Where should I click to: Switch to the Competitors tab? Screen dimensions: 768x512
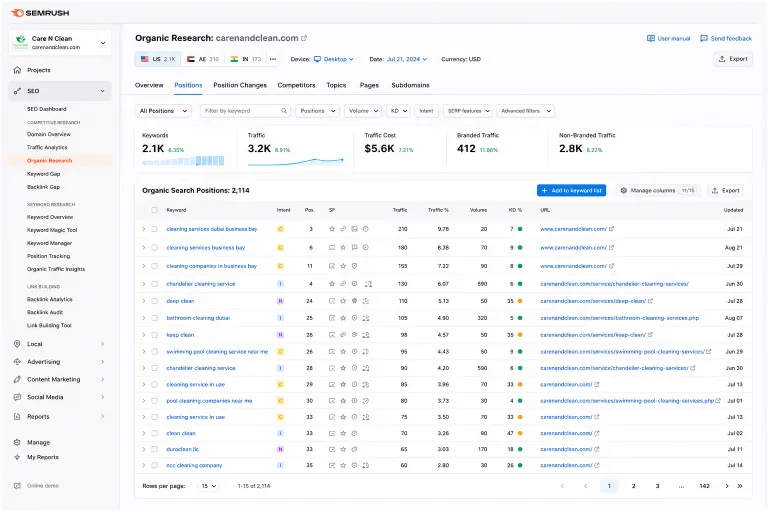[x=296, y=85]
